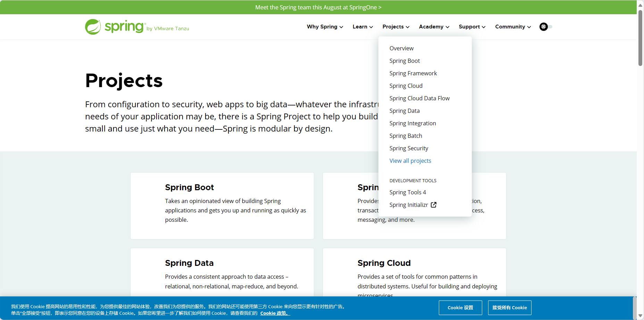Viewport: 644px width, 320px height.
Task: Click the SpringOne announcement banner
Action: pos(318,7)
